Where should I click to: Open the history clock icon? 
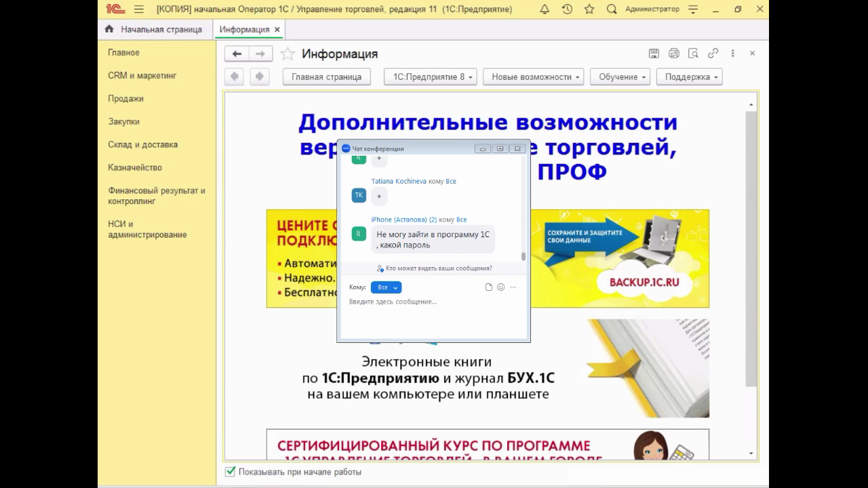click(567, 9)
